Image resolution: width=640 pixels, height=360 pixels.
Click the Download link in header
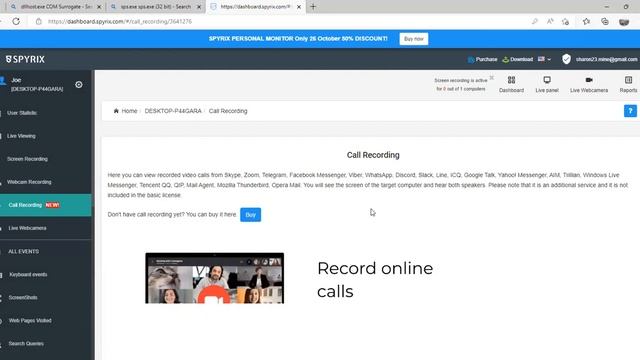pyautogui.click(x=518, y=59)
